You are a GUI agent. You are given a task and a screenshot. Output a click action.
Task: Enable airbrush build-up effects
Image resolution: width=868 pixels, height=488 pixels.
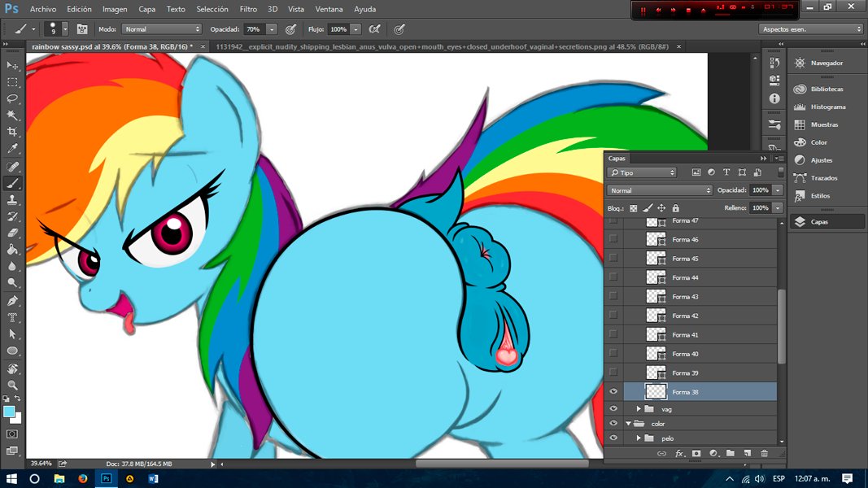click(375, 29)
